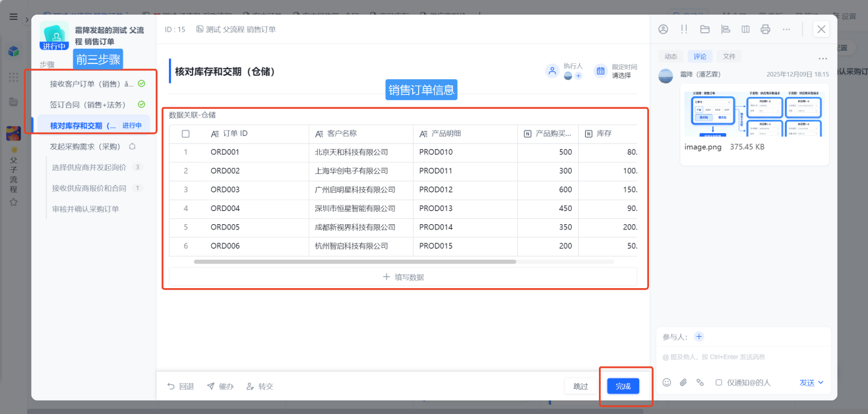Toggle the table header select-all checkbox

click(x=185, y=134)
